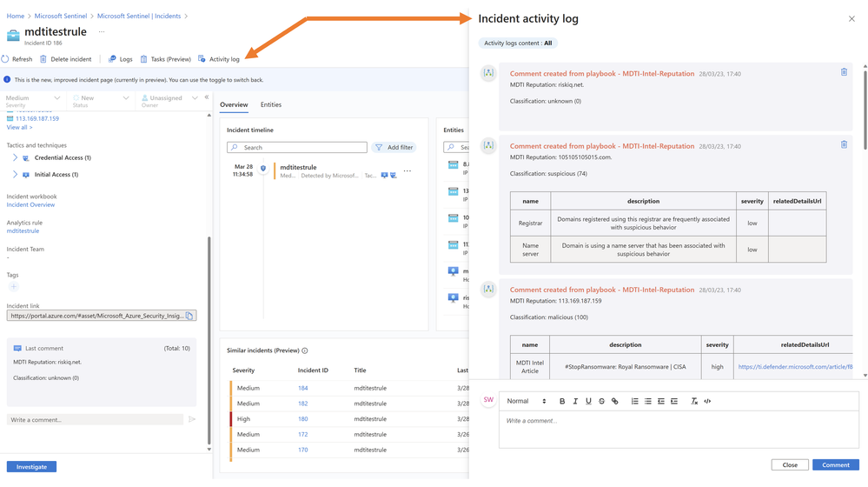Open similar incident ID 172
The image size is (868, 487).
click(x=303, y=435)
